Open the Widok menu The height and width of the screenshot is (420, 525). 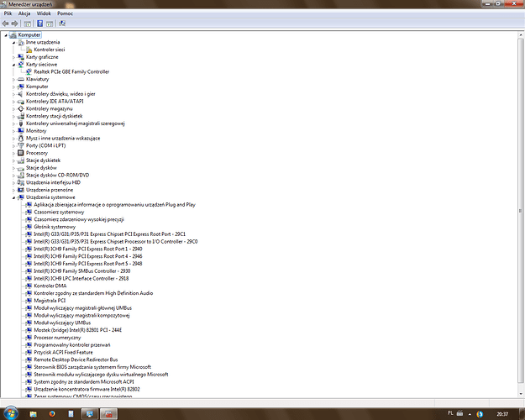point(44,13)
